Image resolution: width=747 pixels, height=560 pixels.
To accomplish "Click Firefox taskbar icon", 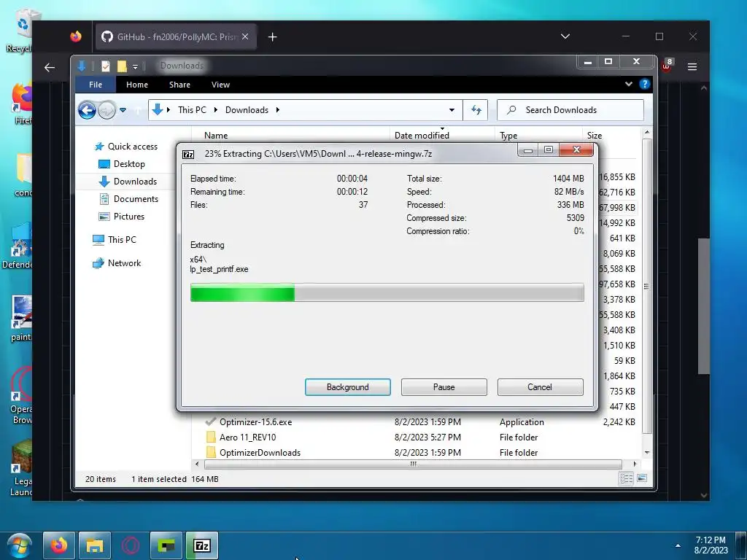I will pos(59,545).
